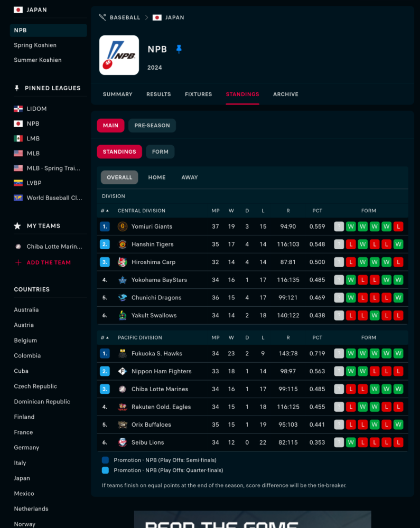420x528 pixels.
Task: Click Hanshin Tigers team name
Action: [x=153, y=244]
